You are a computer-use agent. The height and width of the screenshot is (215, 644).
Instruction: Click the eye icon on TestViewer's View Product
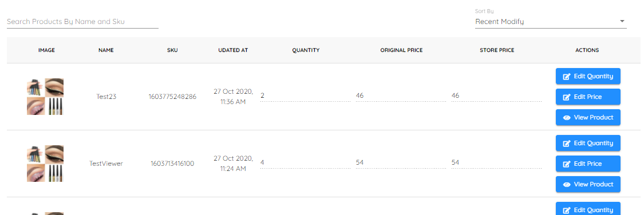tap(566, 185)
